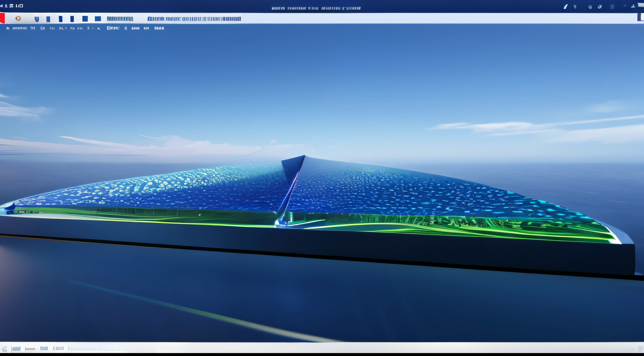Click the striped blue label in the toolbar

pos(120,19)
